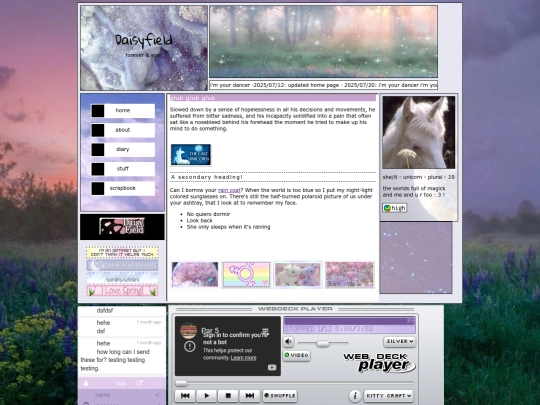Click the misty forest banner image
The width and height of the screenshot is (540, 405).
pyautogui.click(x=324, y=41)
